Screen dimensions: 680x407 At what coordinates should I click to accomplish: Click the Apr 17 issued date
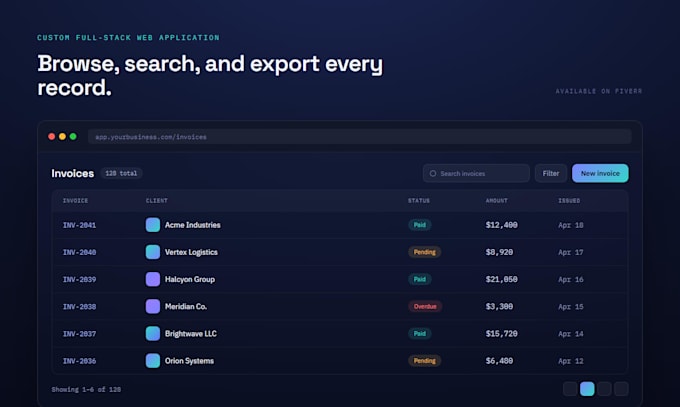[571, 253]
